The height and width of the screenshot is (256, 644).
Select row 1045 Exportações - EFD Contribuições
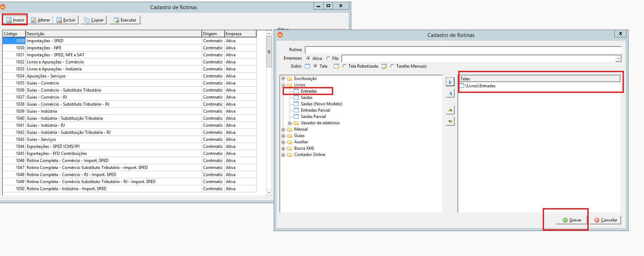[130, 154]
